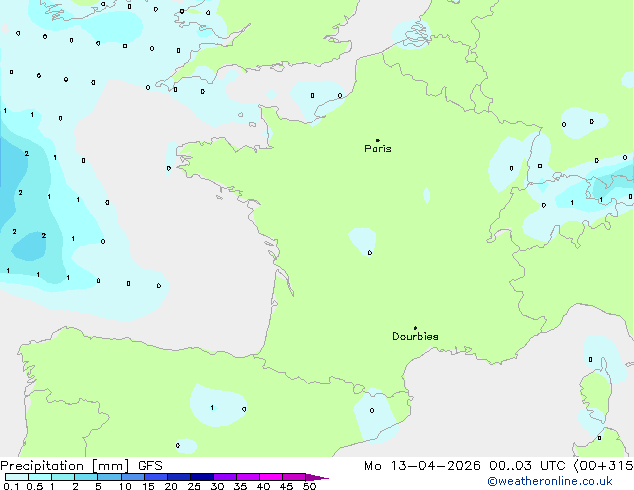Pick the 5 mm legend color swatch
Screen dimensions: 634x490
click(x=109, y=477)
